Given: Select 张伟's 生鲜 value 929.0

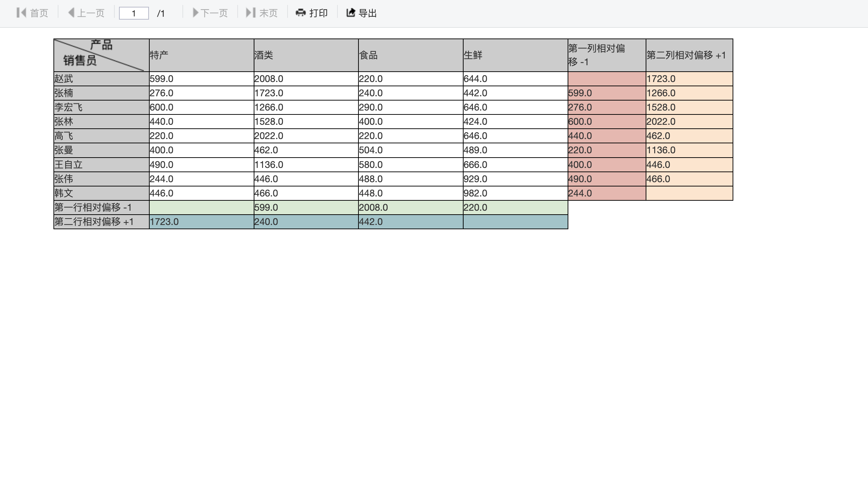Looking at the screenshot, I should click(x=516, y=179).
